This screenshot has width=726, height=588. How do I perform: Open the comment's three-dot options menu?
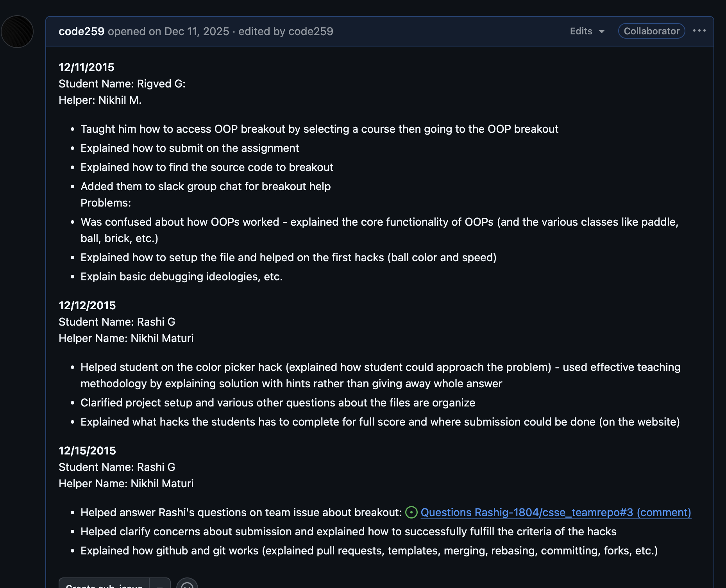click(699, 31)
